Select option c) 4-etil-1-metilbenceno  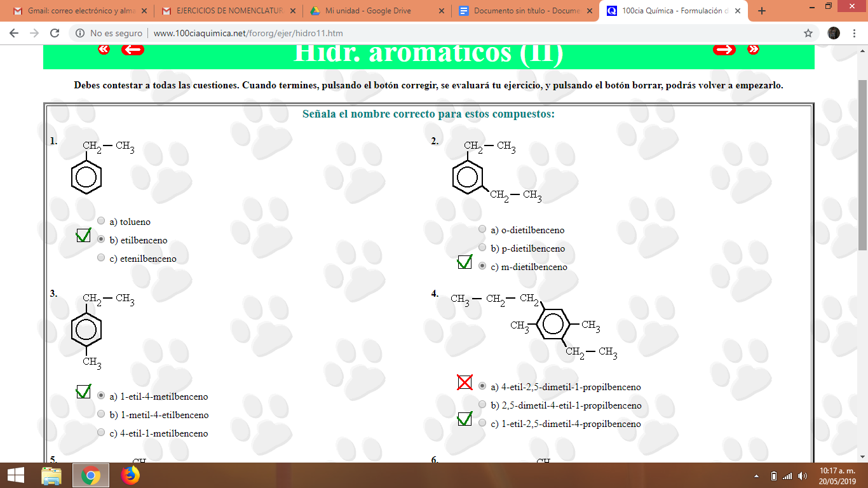click(x=101, y=433)
